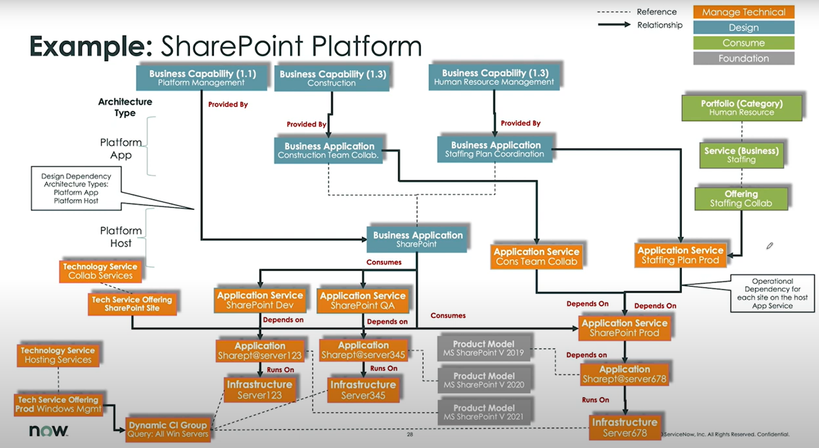Click 'Consumes' label below Business Application SharePoint
Screen dimensions: 819x448
[x=384, y=262]
